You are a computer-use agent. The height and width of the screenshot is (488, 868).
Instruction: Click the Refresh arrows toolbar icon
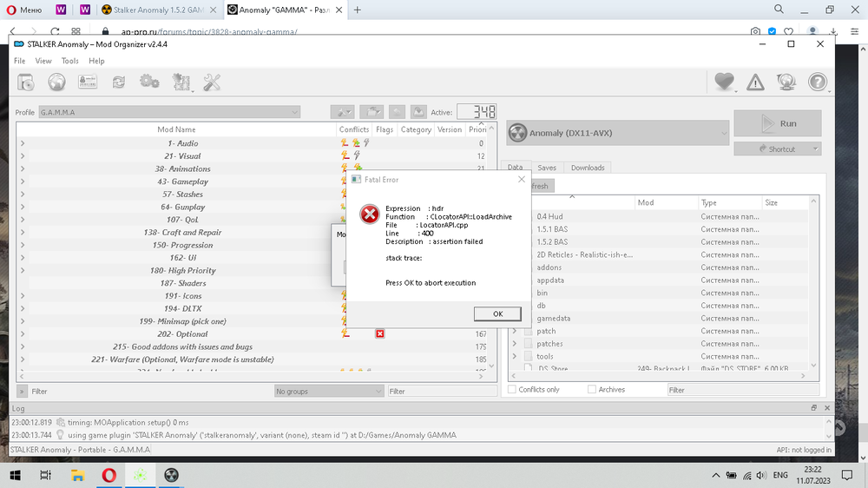point(118,82)
